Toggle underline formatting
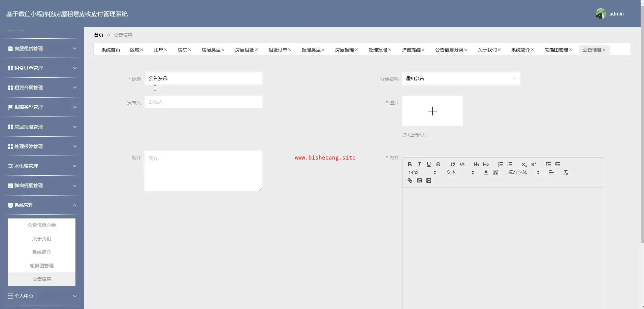The width and height of the screenshot is (644, 309). point(428,164)
